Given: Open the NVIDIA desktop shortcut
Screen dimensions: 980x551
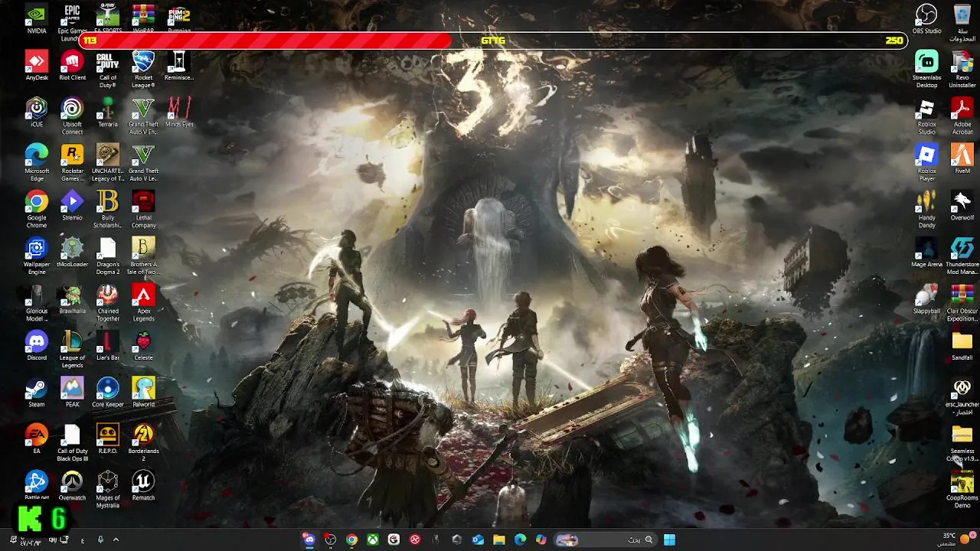Looking at the screenshot, I should (x=36, y=19).
